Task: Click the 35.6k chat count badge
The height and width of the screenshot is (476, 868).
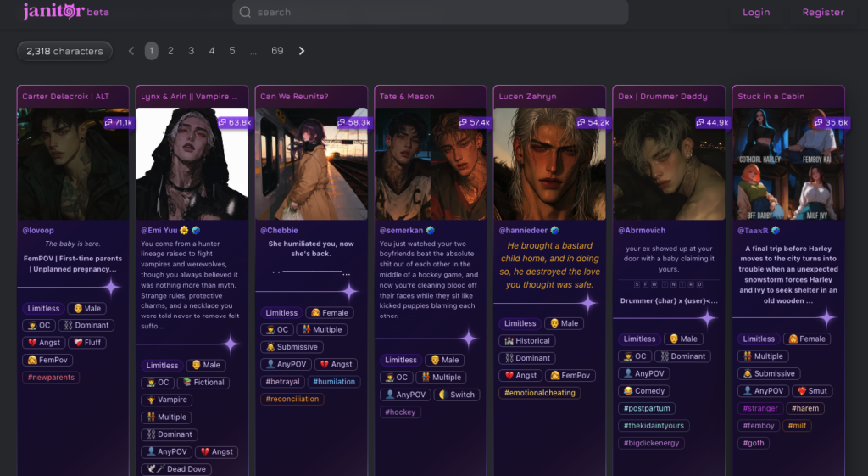Action: [831, 122]
